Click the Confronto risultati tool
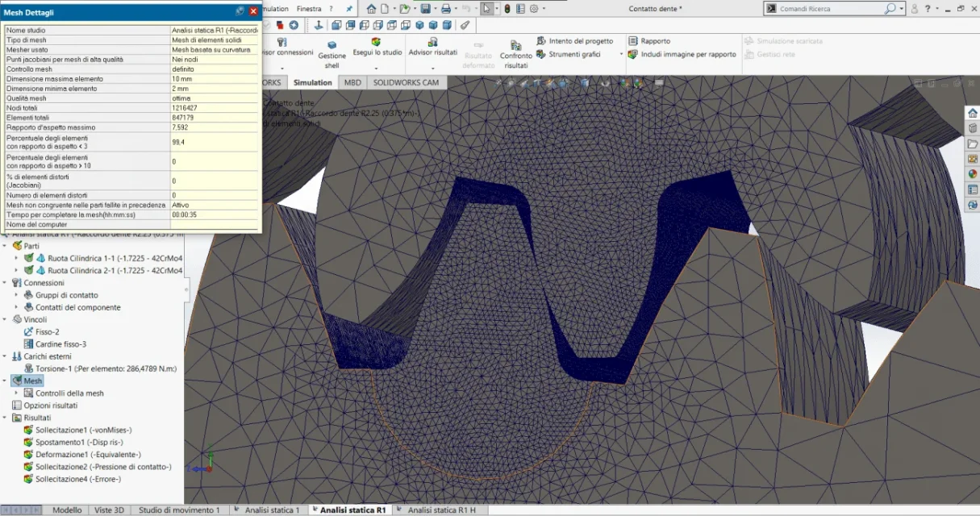The width and height of the screenshot is (980, 516). tap(515, 55)
